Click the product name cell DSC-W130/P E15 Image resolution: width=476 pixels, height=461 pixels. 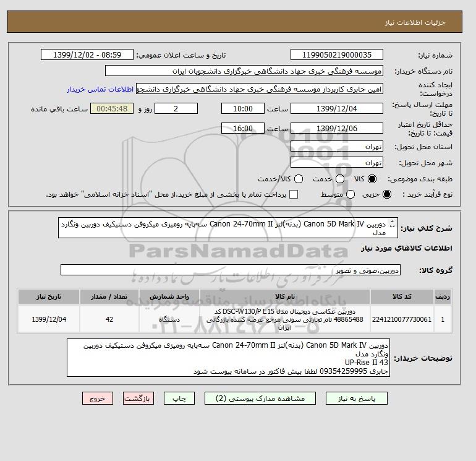point(285,319)
